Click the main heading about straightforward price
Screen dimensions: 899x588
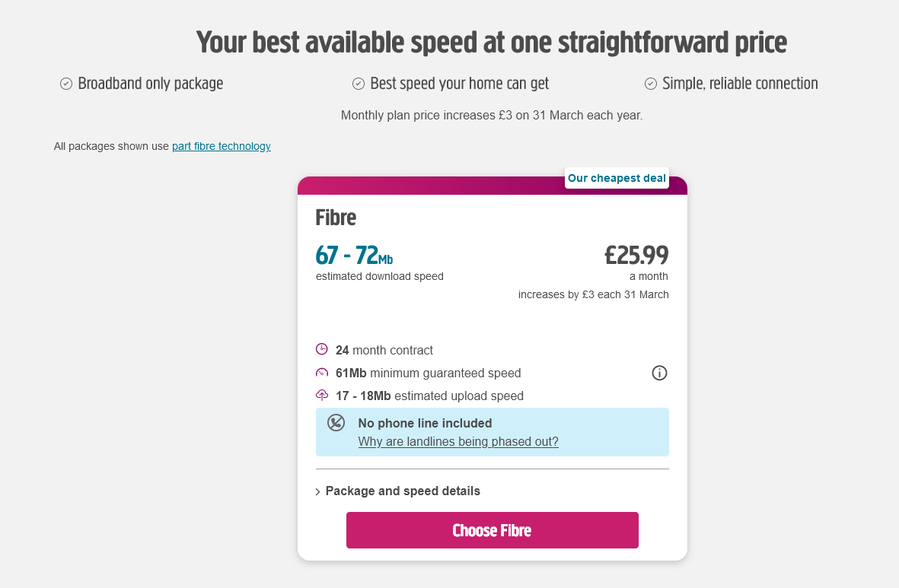click(492, 42)
